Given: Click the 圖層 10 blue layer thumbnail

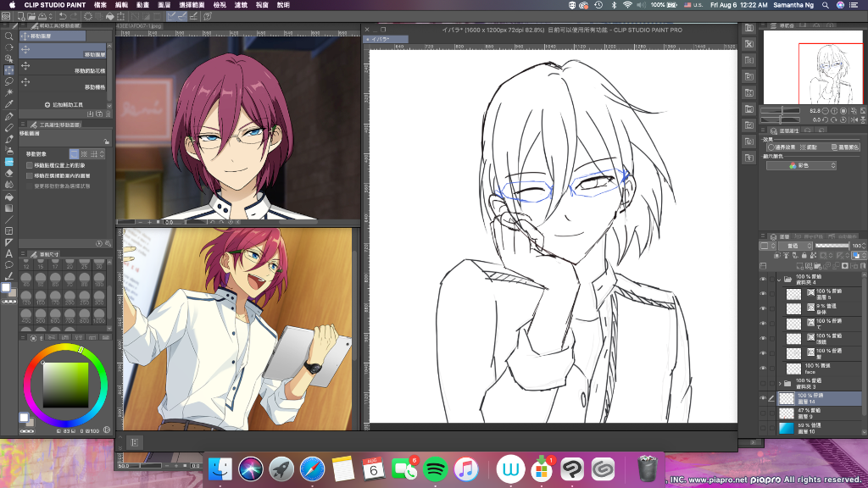Looking at the screenshot, I should pos(786,428).
